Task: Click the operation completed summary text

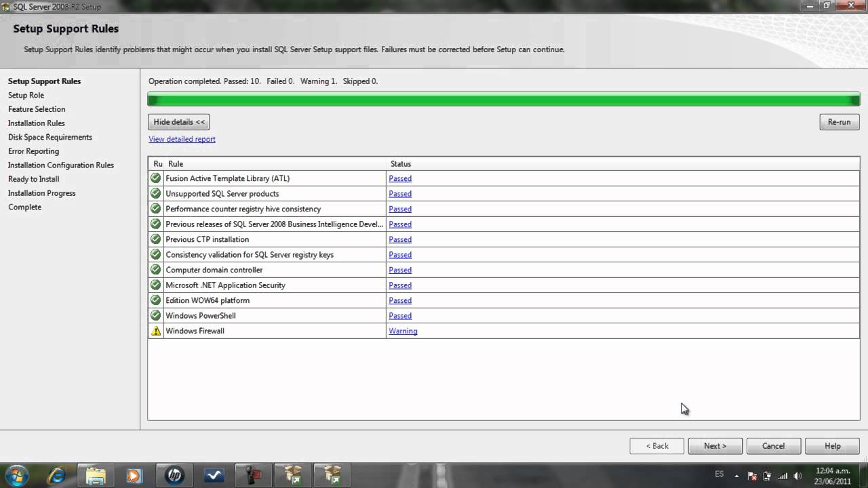Action: tap(263, 81)
